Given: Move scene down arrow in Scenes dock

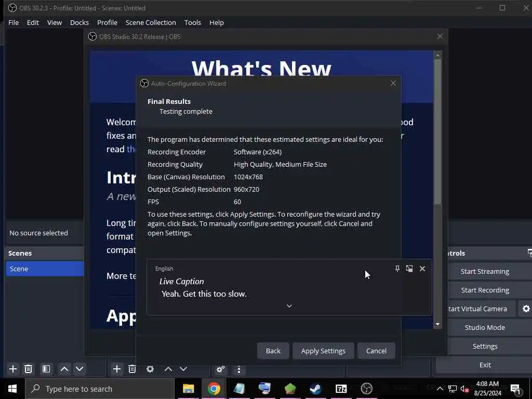Looking at the screenshot, I should tap(79, 369).
